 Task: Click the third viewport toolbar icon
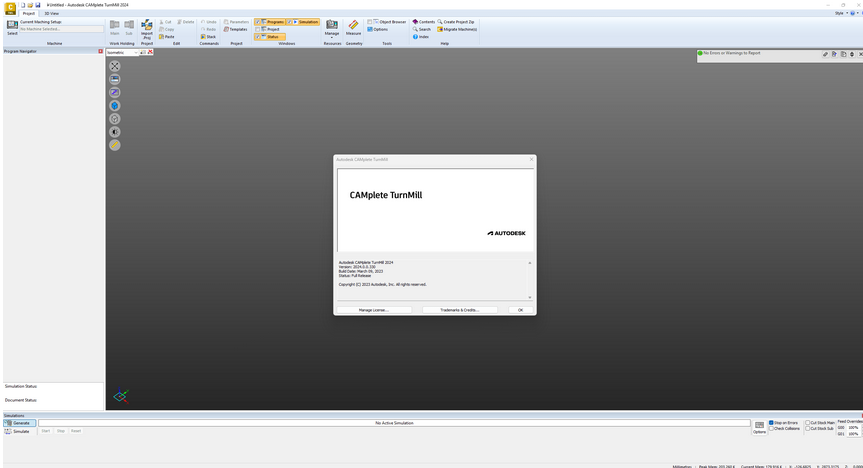[114, 92]
